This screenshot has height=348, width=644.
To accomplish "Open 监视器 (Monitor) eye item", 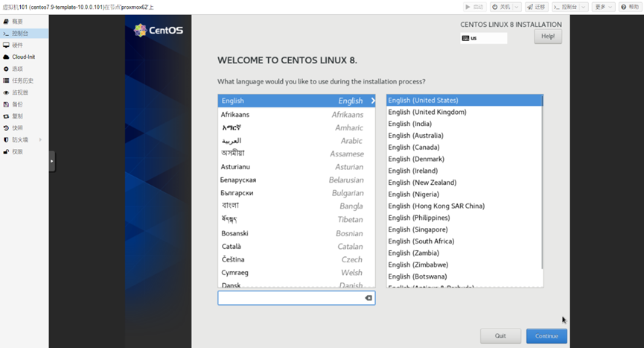I will (x=24, y=93).
